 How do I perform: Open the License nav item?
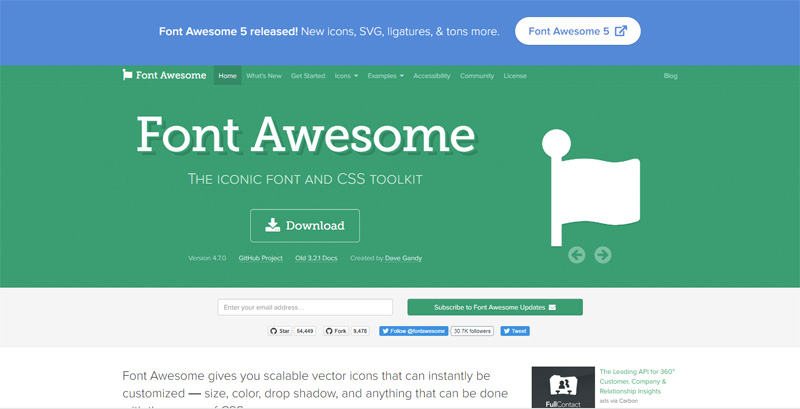pos(515,75)
